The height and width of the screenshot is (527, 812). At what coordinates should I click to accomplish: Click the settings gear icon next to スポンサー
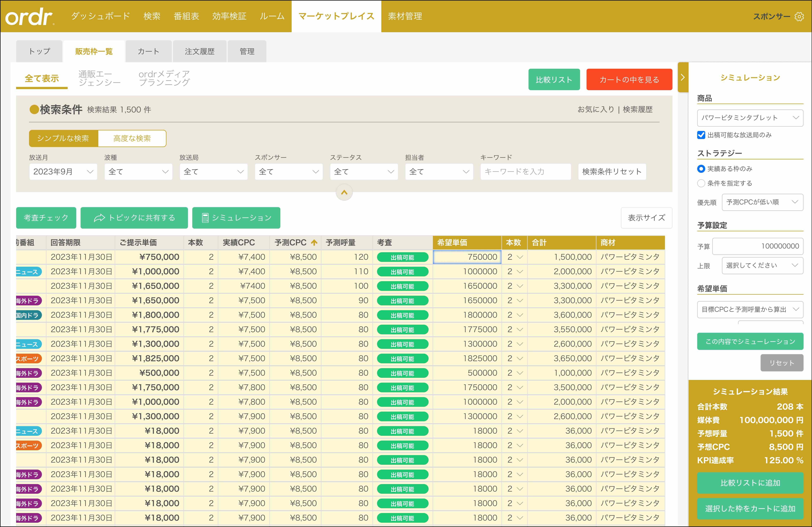[799, 16]
